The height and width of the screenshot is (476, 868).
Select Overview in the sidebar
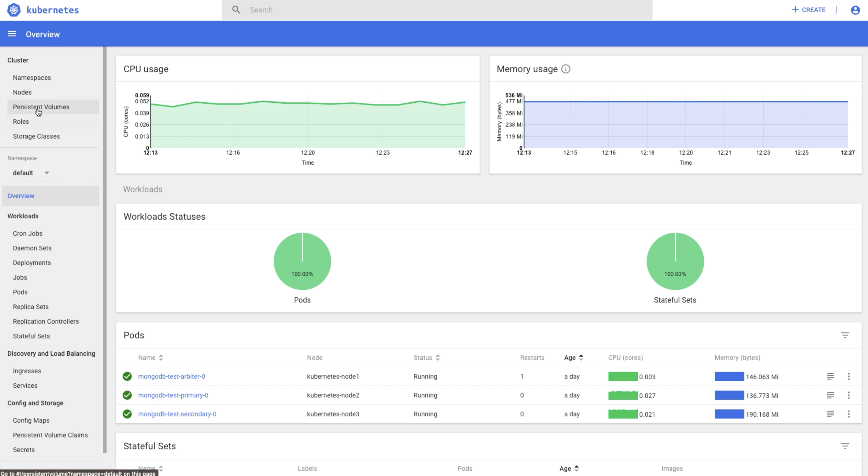point(20,196)
